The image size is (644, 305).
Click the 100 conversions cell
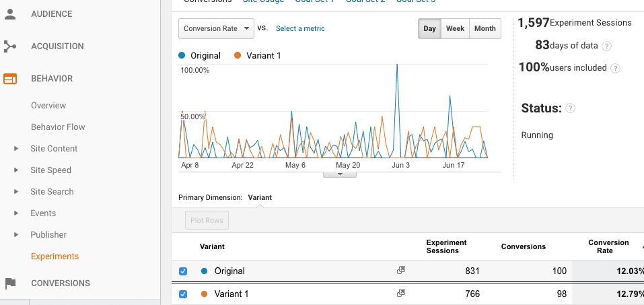click(559, 271)
